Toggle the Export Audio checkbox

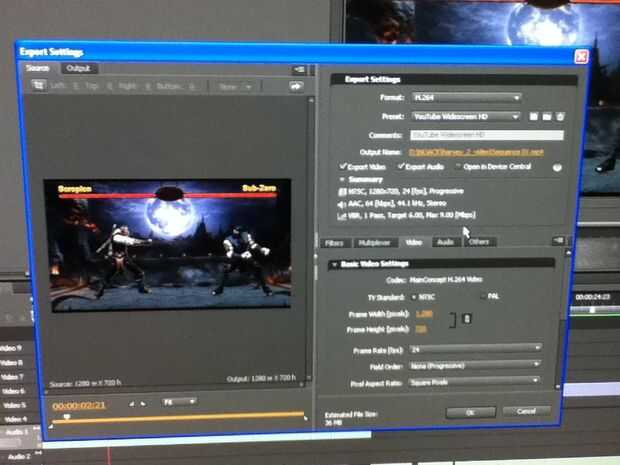pos(401,166)
